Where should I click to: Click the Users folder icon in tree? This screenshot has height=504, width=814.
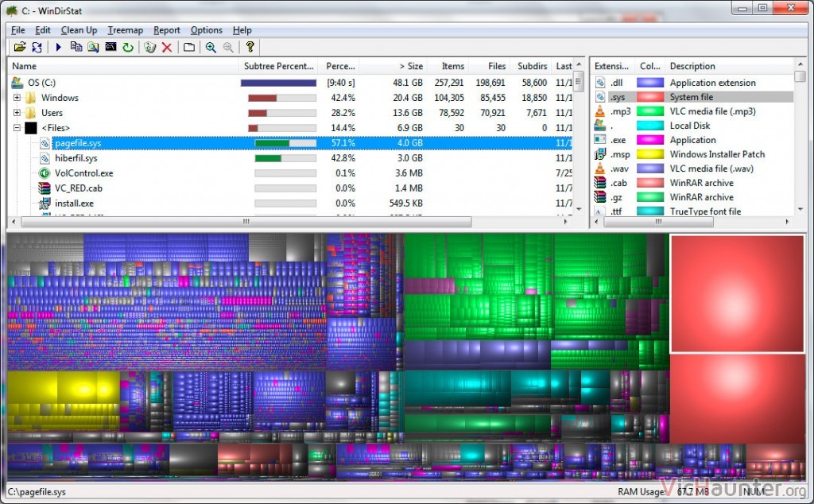(x=31, y=113)
